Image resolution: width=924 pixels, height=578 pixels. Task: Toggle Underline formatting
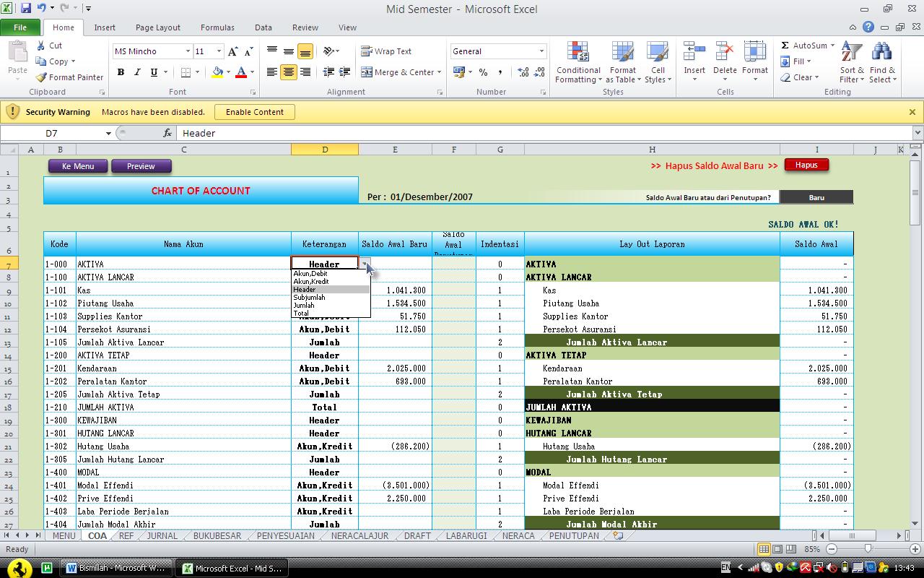click(x=154, y=72)
